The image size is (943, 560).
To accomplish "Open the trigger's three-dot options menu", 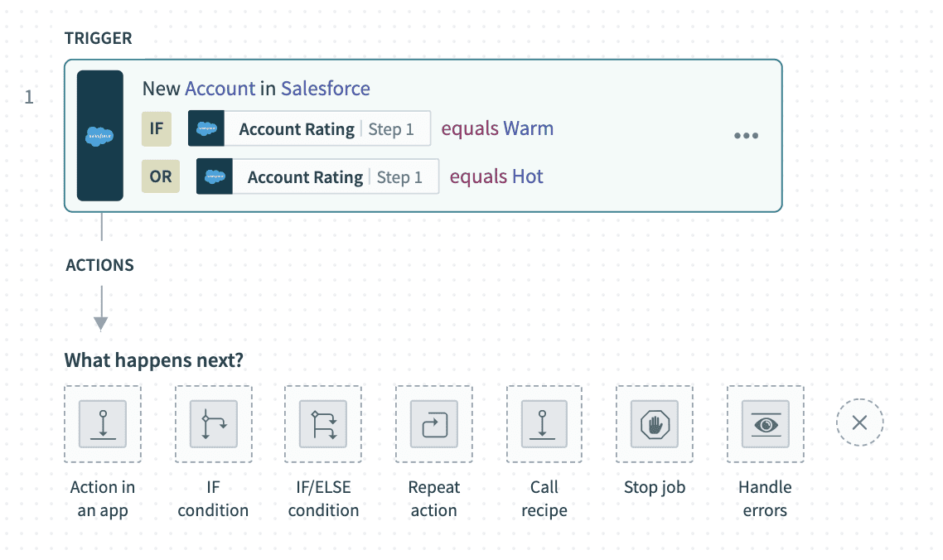I will click(746, 136).
